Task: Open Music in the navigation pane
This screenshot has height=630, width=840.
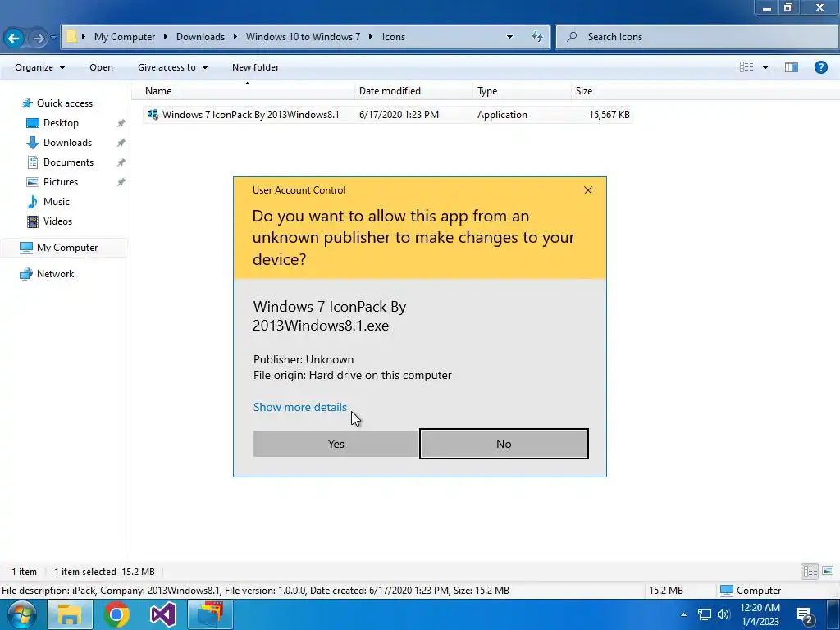Action: [x=57, y=202]
